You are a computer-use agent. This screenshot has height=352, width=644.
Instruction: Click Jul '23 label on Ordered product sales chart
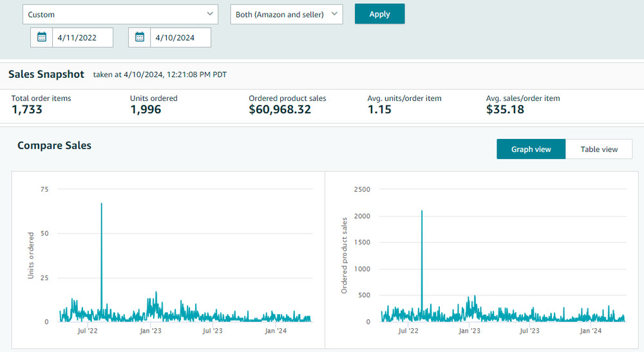[x=529, y=331]
